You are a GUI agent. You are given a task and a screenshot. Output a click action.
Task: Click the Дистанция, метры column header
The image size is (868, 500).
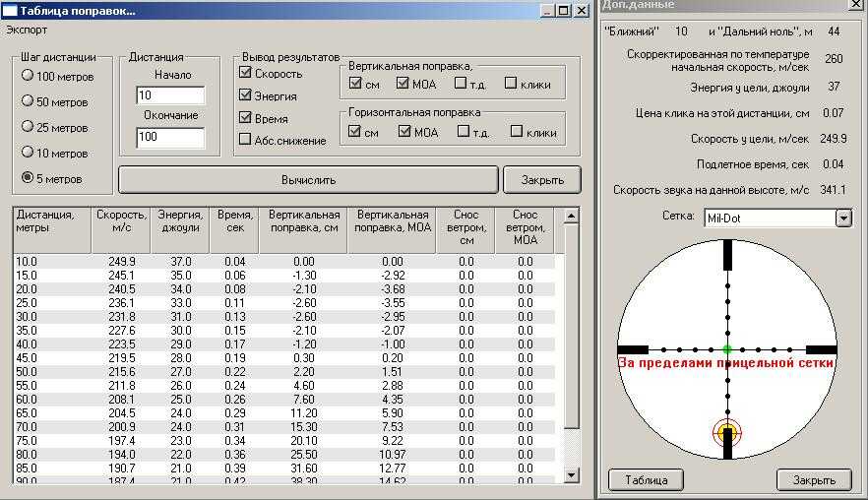[x=52, y=229]
